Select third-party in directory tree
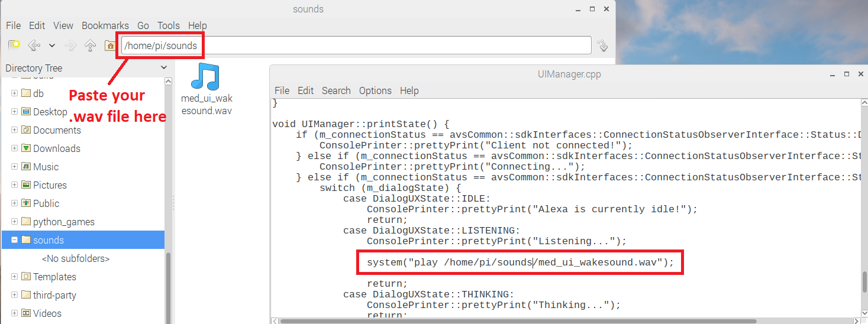Screen dimensions: 868x324 [x=54, y=295]
